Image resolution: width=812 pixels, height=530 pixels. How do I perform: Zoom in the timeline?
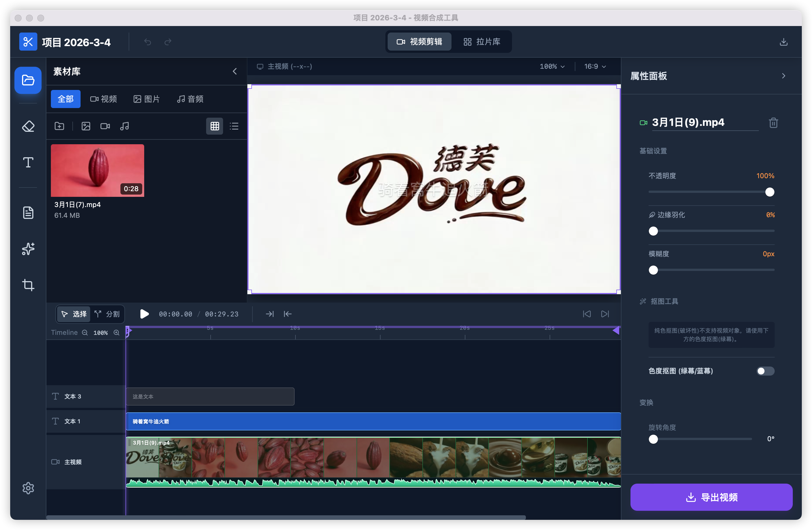coord(116,333)
